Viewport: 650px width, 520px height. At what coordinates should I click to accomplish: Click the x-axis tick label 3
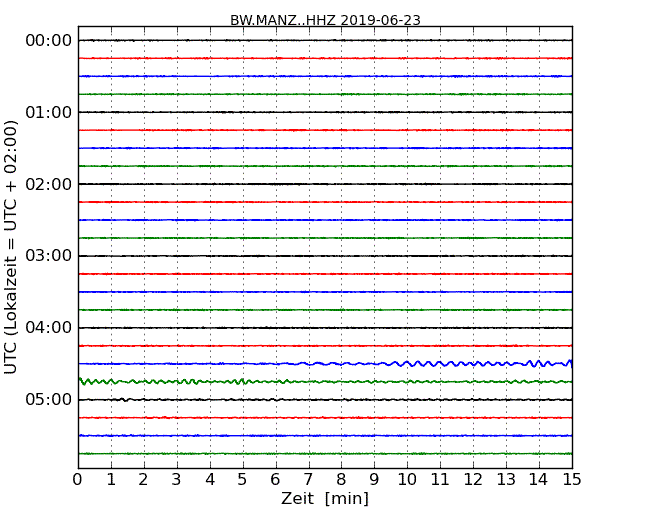(177, 480)
